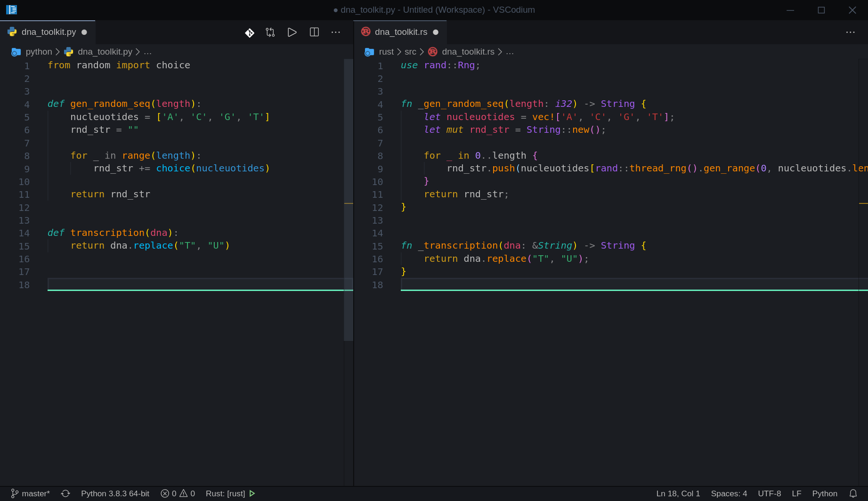
Task: Open notifications bell
Action: click(853, 493)
